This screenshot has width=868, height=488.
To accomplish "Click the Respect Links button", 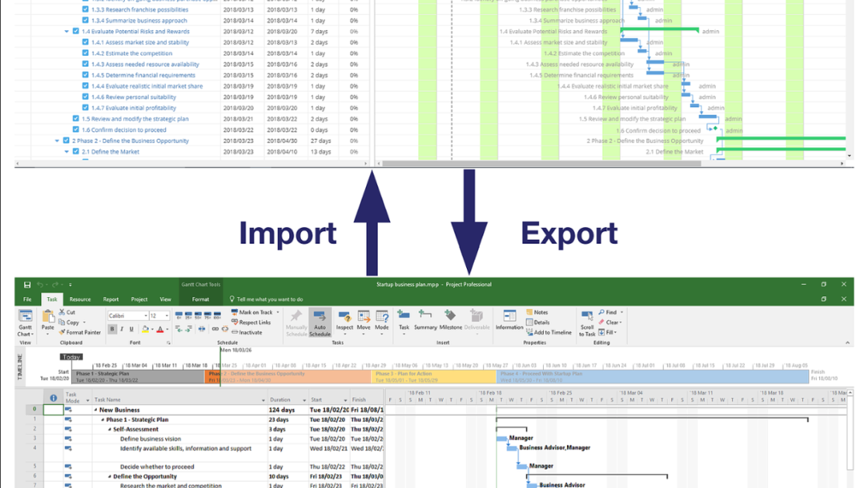I will 251,323.
